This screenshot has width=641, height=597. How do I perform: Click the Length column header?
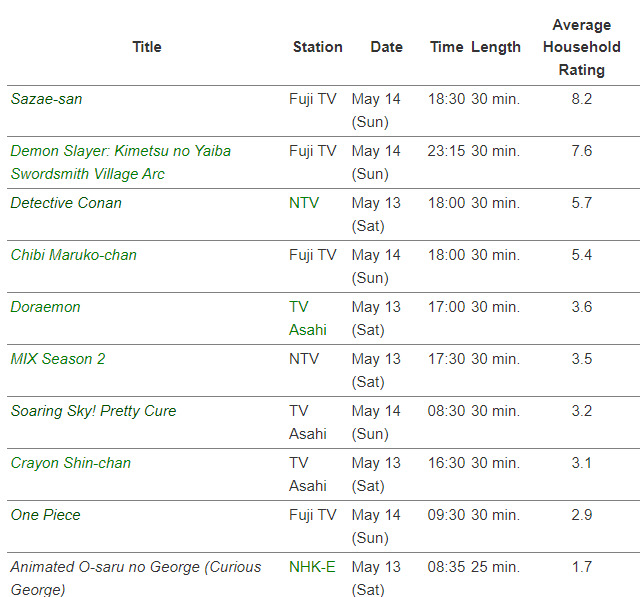click(496, 47)
